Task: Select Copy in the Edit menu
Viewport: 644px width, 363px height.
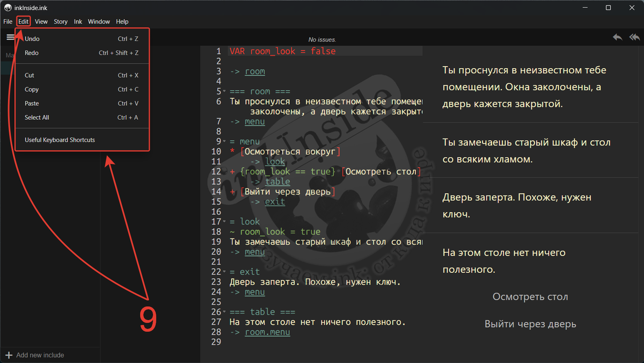Action: [x=82, y=89]
